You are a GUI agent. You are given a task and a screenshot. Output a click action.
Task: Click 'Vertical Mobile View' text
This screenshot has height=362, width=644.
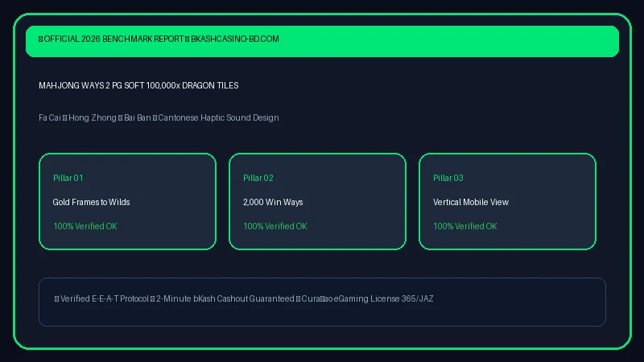point(471,202)
